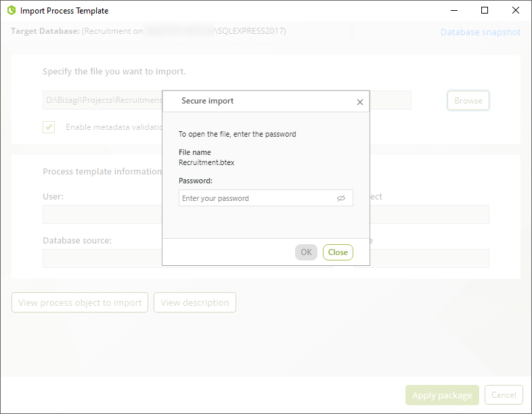
Task: Click the Process template information heading
Action: [102, 172]
